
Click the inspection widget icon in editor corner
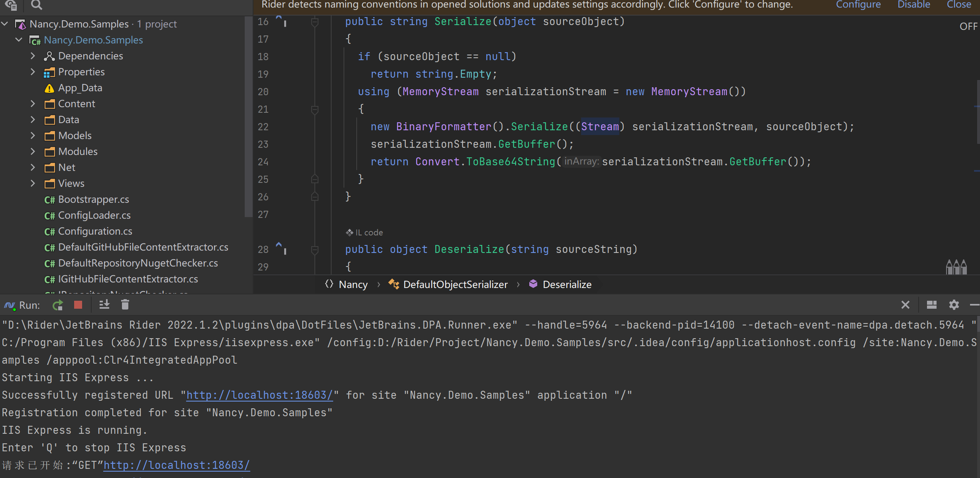click(x=956, y=267)
